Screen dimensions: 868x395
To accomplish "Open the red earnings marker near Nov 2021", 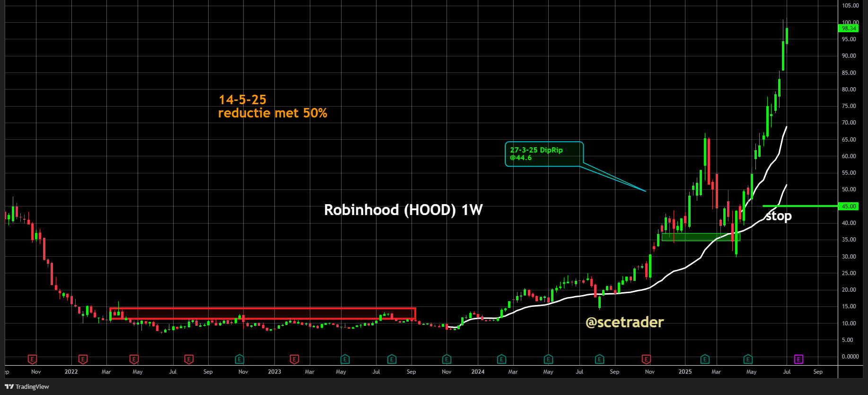I will point(32,359).
